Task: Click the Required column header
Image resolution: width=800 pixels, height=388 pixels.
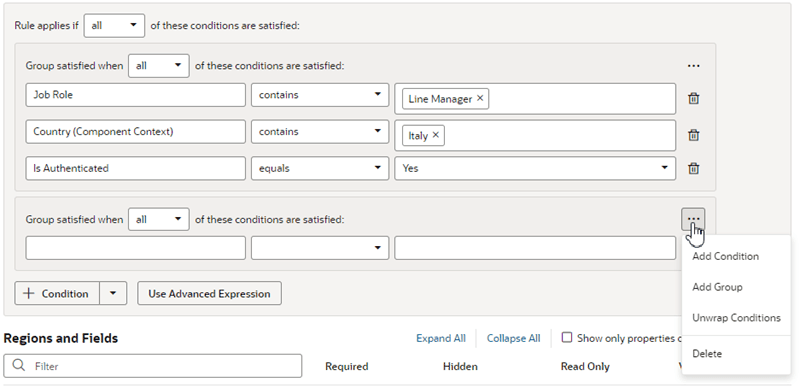Action: click(x=346, y=367)
